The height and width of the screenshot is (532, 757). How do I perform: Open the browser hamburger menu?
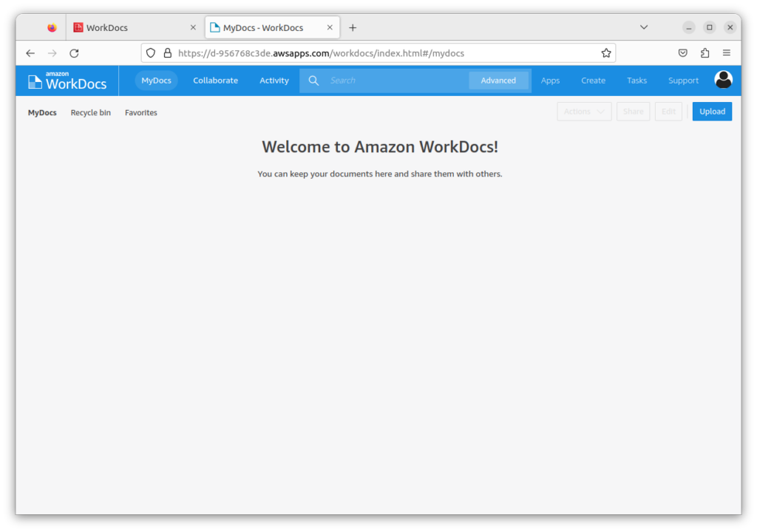click(x=727, y=53)
